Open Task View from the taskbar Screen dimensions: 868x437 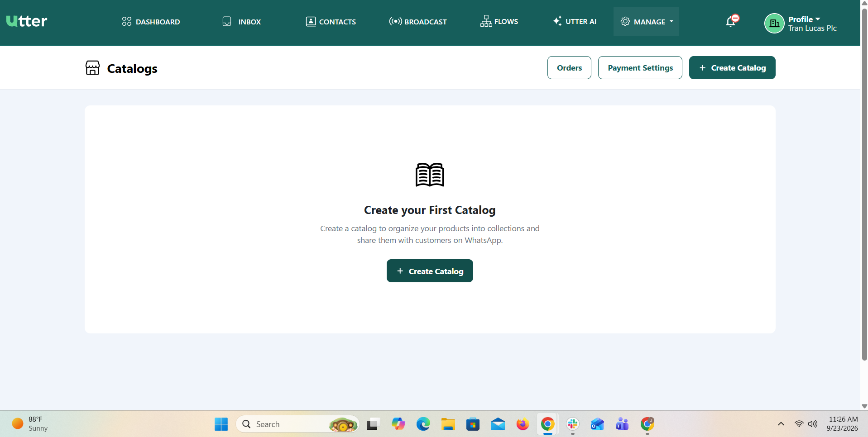tap(372, 424)
